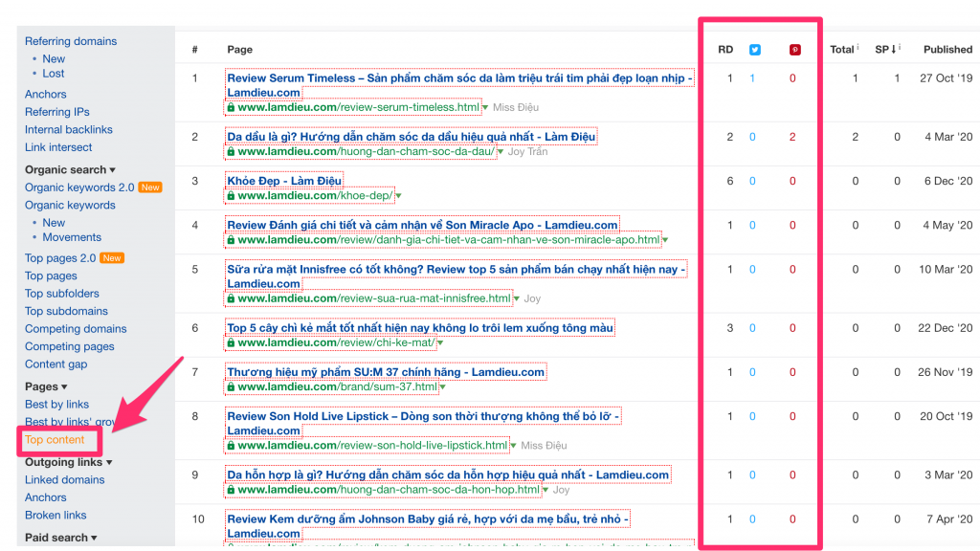Open dropdown arrow after sum-37 URL
The height and width of the screenshot is (551, 980).
[x=443, y=388]
